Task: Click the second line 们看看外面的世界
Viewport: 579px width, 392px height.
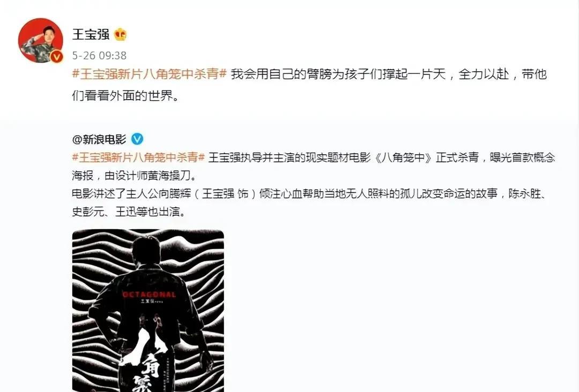Action: (x=125, y=95)
